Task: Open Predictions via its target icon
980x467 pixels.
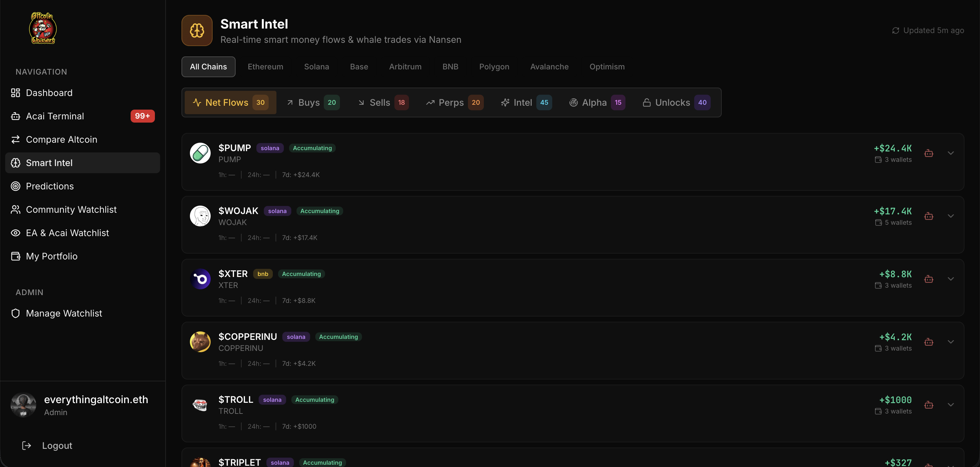Action: coord(16,186)
